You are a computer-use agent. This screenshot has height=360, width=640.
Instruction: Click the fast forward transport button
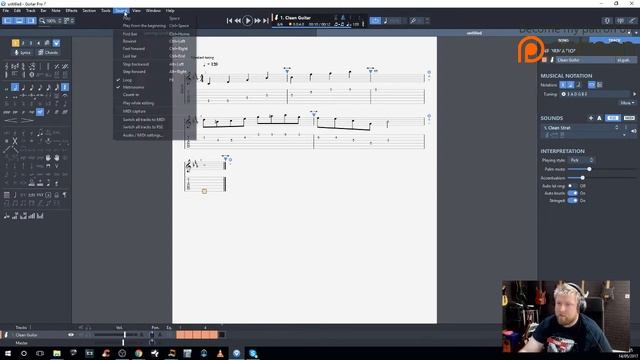[x=258, y=20]
